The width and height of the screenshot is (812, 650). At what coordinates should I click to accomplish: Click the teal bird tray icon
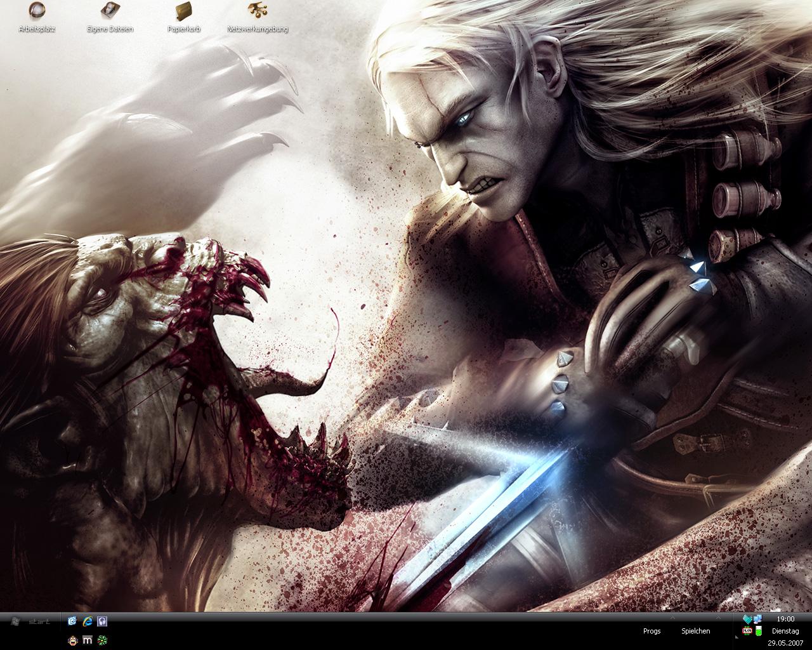tap(747, 619)
